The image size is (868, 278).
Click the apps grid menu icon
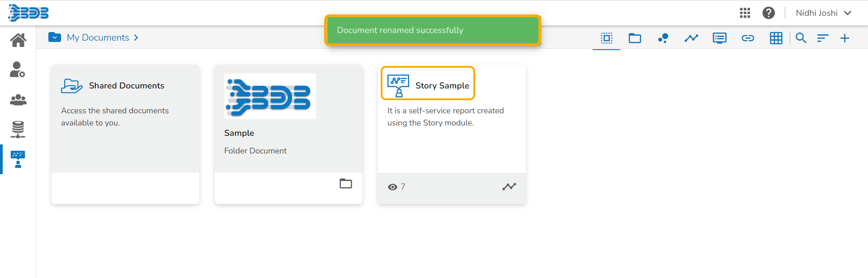pyautogui.click(x=745, y=13)
